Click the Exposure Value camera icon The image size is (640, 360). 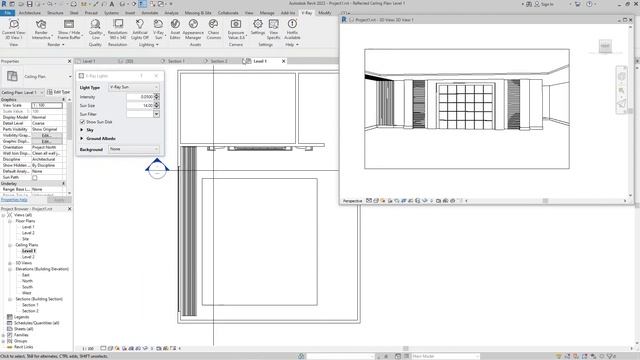point(236,24)
